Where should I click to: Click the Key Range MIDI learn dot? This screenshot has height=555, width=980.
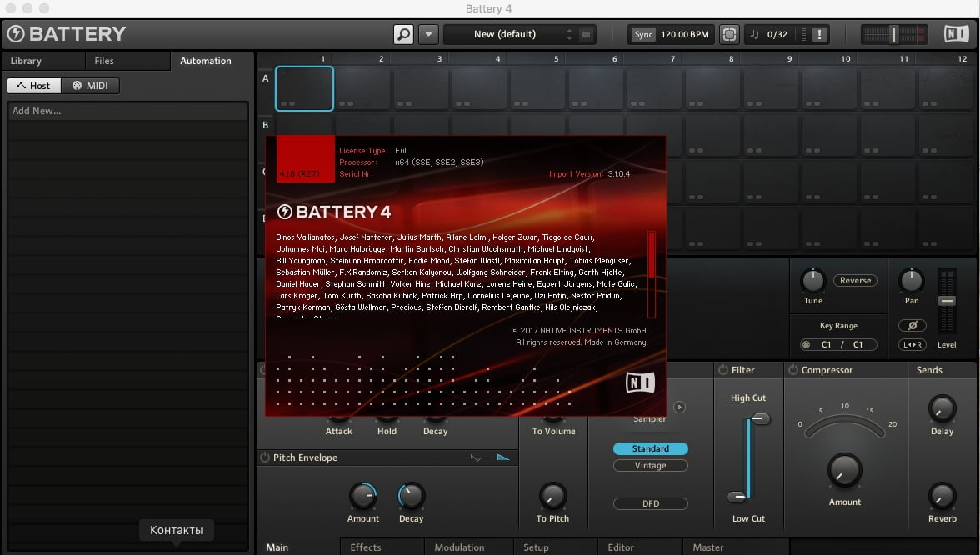coord(807,344)
